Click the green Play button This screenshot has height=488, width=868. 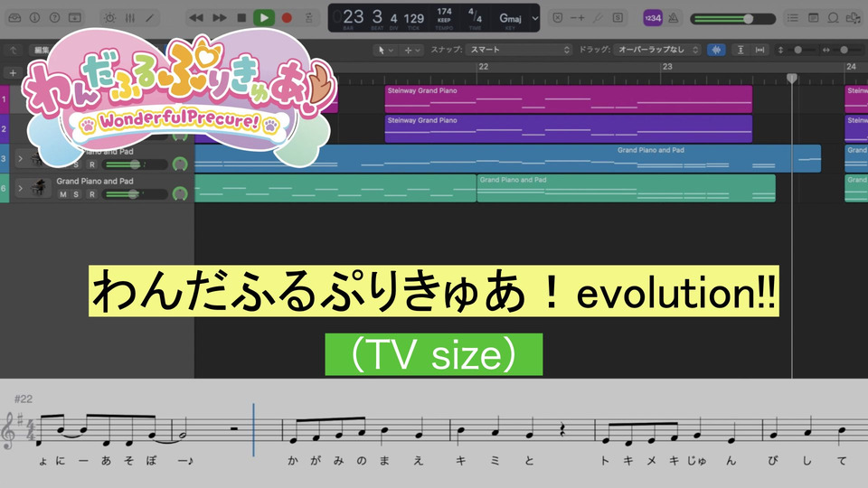(264, 18)
